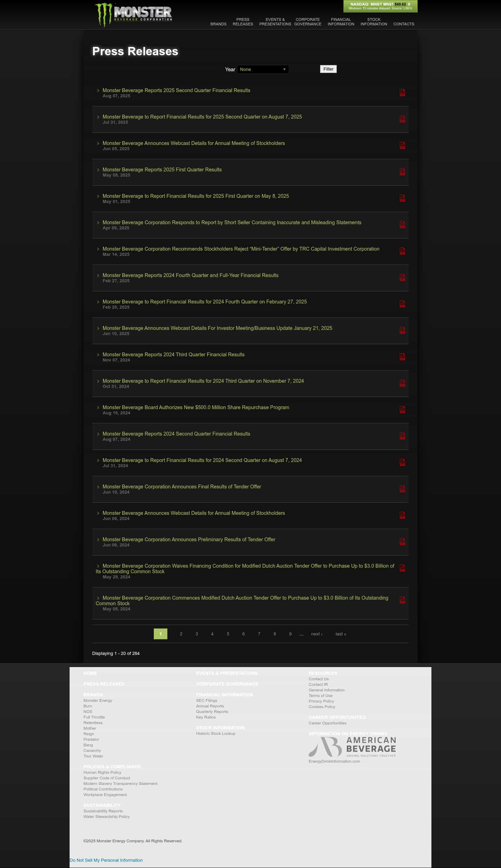Viewport: 501px width, 868px height.
Task: Open PDF for Preliminary Results of Tender Offer
Action: coord(402,542)
